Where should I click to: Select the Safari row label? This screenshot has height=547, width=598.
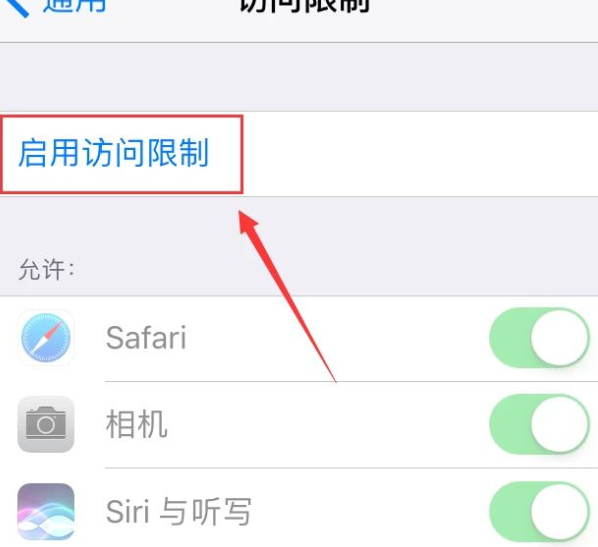pos(146,338)
